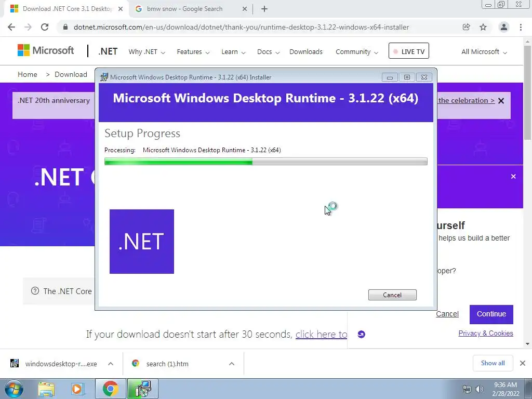Click the celebration link in banner
The width and height of the screenshot is (532, 399).
pyautogui.click(x=466, y=100)
